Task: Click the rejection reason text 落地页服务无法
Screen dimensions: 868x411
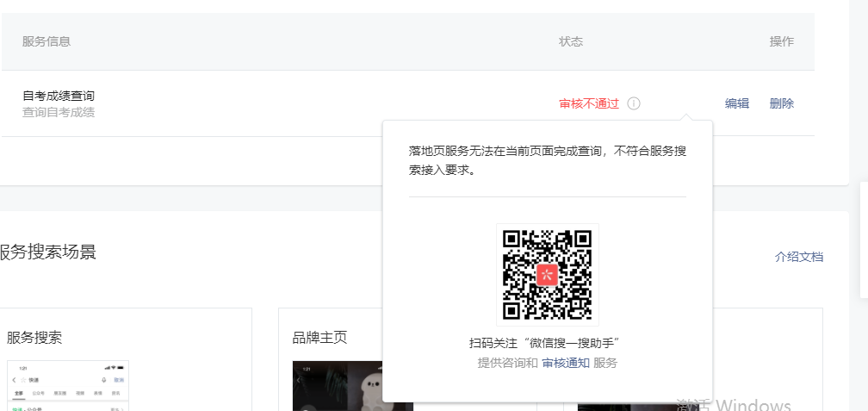Action: tap(548, 160)
